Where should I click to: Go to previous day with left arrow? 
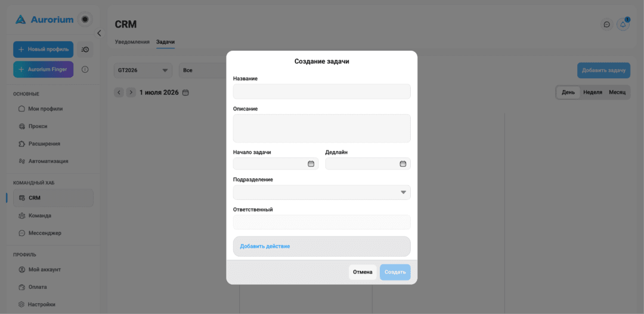tap(119, 93)
